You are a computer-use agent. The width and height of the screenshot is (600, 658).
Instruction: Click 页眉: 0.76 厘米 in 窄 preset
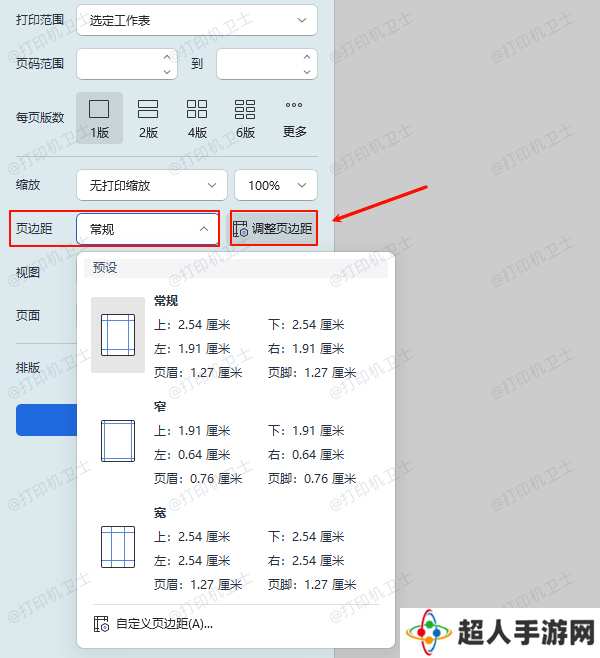[x=198, y=478]
